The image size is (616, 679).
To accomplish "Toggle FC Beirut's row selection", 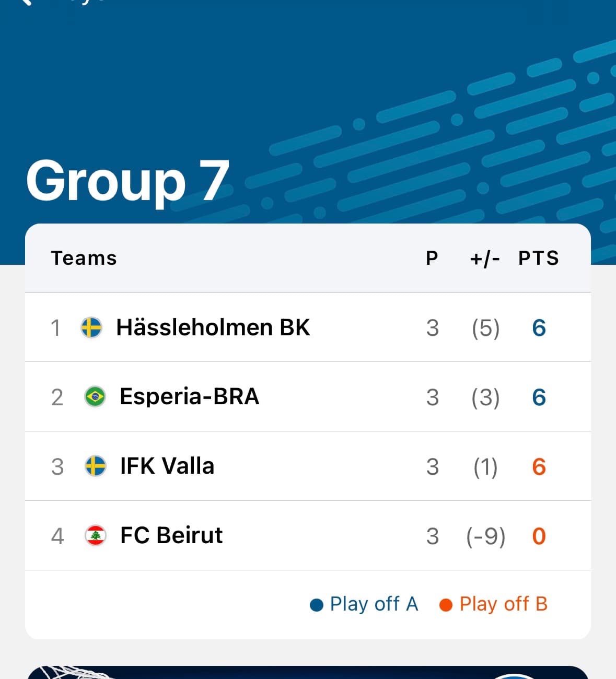I will [x=308, y=535].
